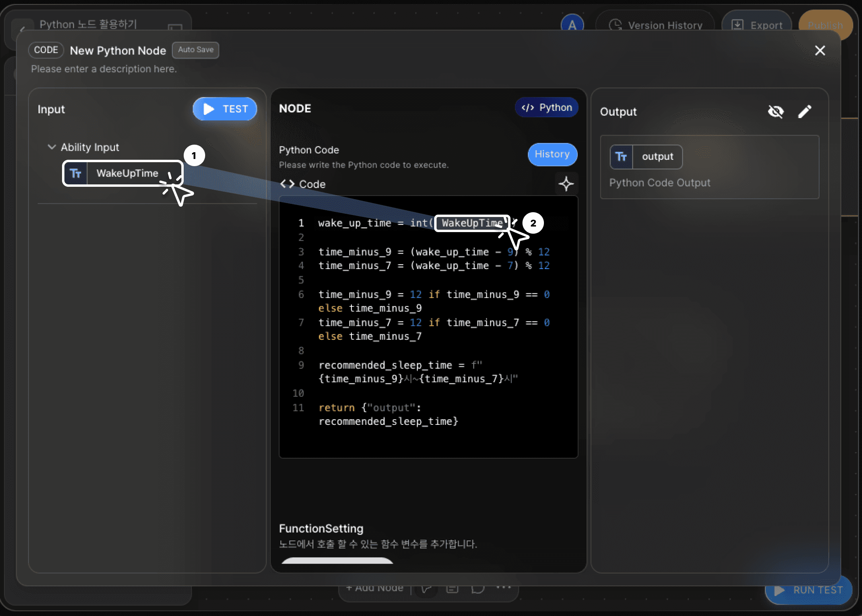Toggle the Auto Save badge
862x616 pixels.
coord(196,50)
